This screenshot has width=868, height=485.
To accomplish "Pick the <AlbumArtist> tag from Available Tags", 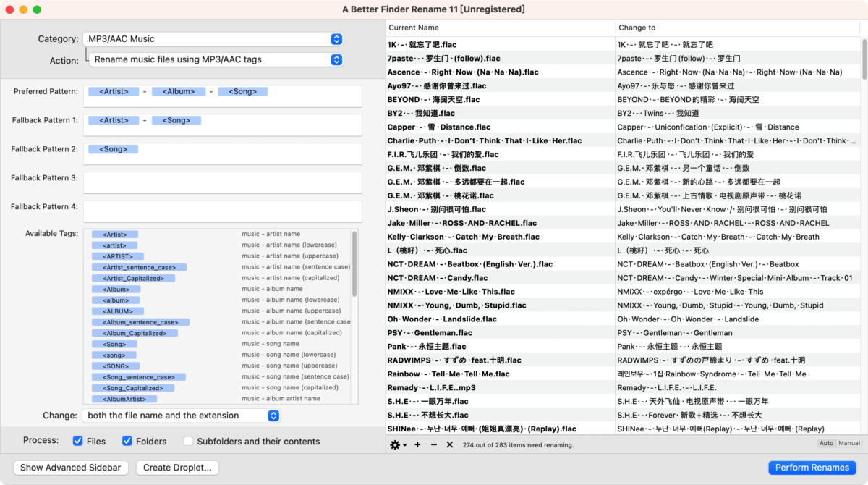I will point(125,399).
